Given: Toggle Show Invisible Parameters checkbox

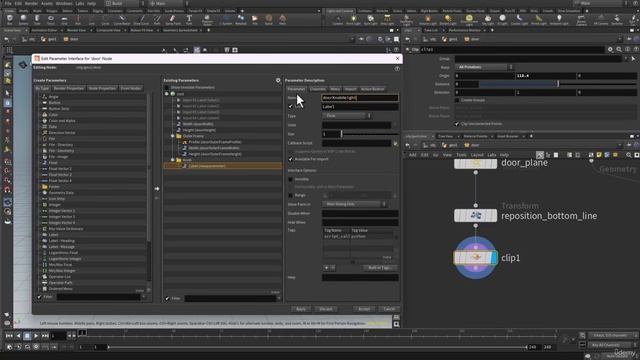Looking at the screenshot, I should tap(167, 87).
